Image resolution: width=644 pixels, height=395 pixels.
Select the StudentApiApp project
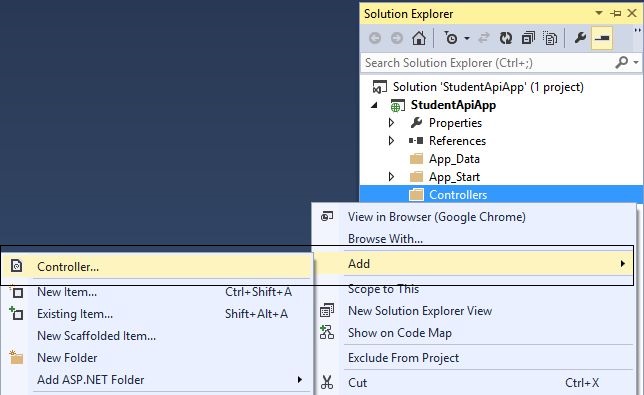click(x=453, y=105)
